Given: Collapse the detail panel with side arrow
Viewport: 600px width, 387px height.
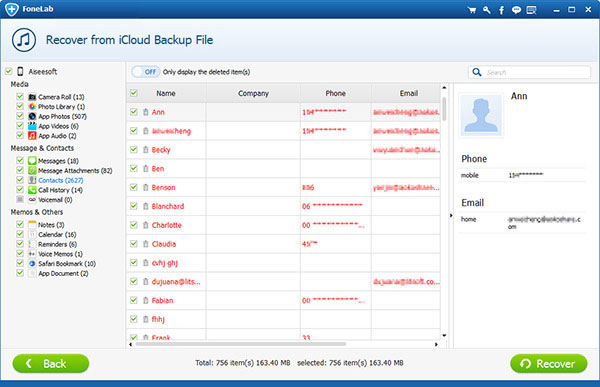Looking at the screenshot, I should pos(451,216).
